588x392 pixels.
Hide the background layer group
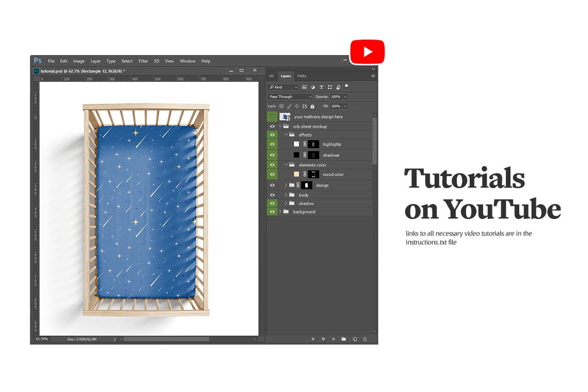(x=272, y=212)
